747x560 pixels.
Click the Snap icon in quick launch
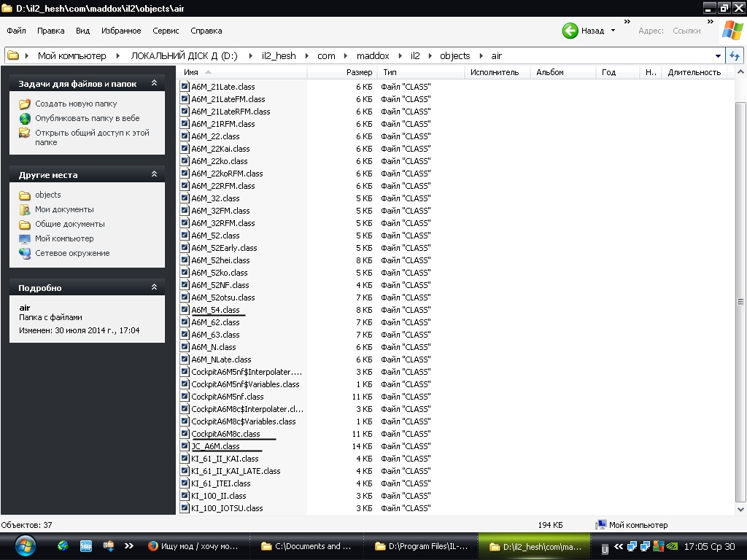(x=86, y=546)
